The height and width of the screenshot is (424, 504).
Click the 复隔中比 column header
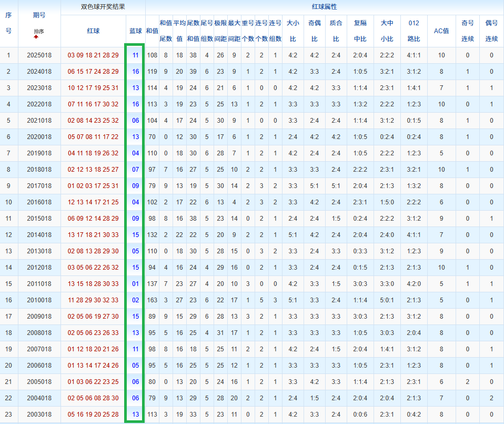click(360, 31)
